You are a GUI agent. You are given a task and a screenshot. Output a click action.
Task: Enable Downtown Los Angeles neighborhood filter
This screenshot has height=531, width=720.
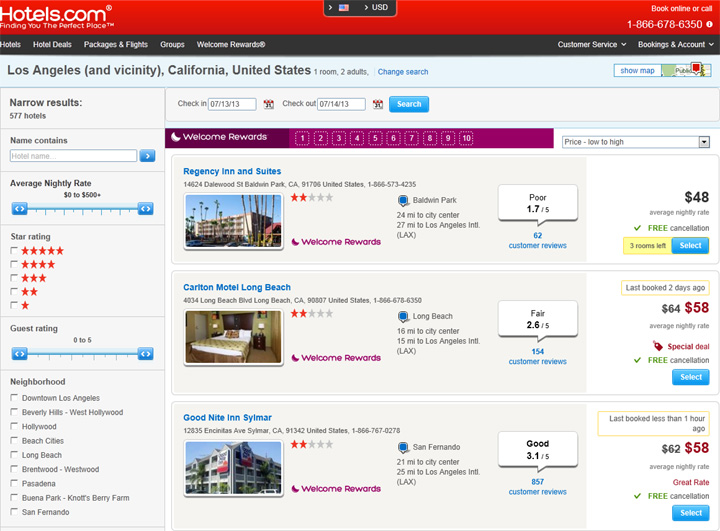(14, 398)
